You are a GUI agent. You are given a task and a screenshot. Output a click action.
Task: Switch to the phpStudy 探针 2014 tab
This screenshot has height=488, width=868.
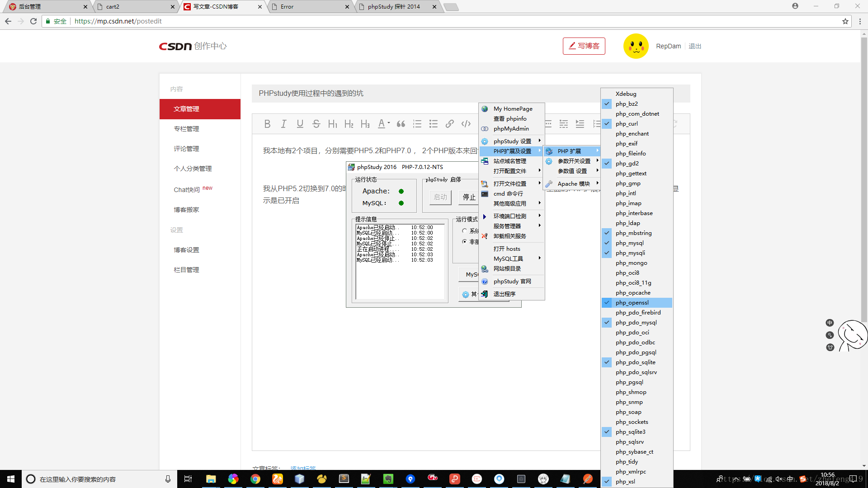point(398,7)
